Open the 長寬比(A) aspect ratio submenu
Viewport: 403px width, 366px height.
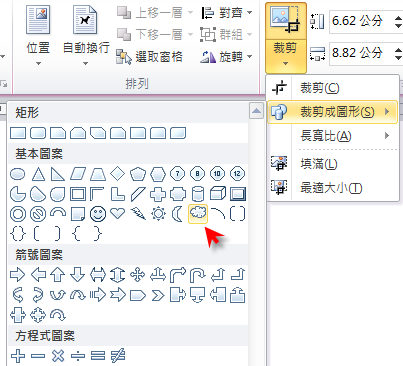(333, 136)
